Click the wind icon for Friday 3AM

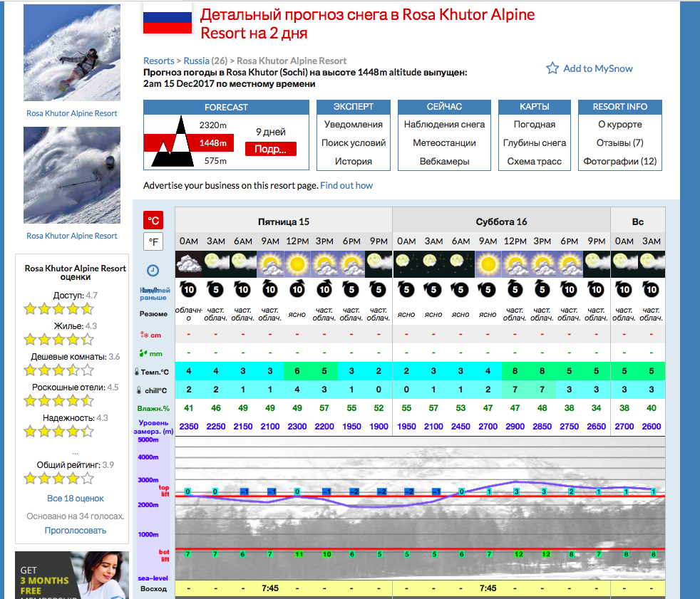[x=215, y=289]
